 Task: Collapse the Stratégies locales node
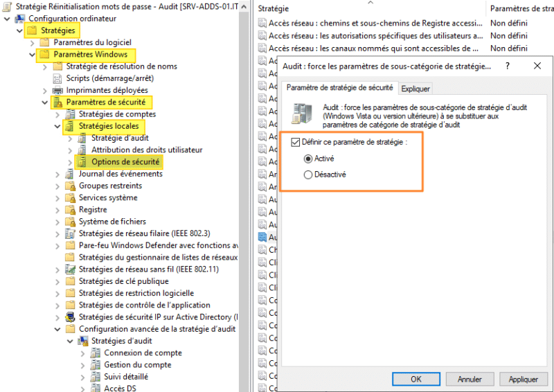point(57,126)
